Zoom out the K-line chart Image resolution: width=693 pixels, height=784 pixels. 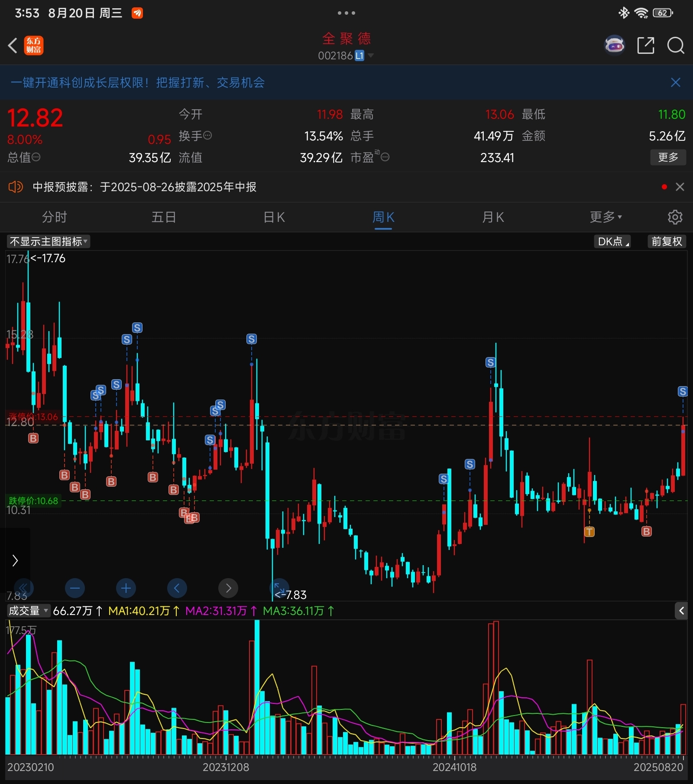pos(74,588)
